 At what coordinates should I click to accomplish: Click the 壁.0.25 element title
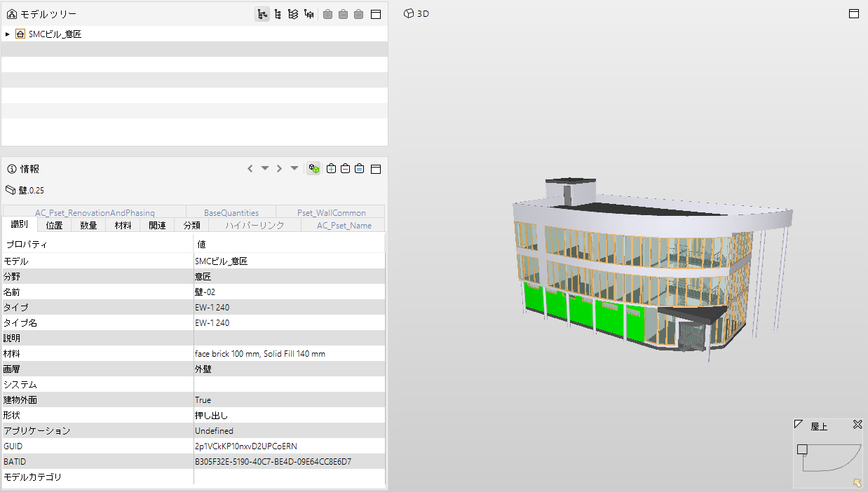click(31, 190)
